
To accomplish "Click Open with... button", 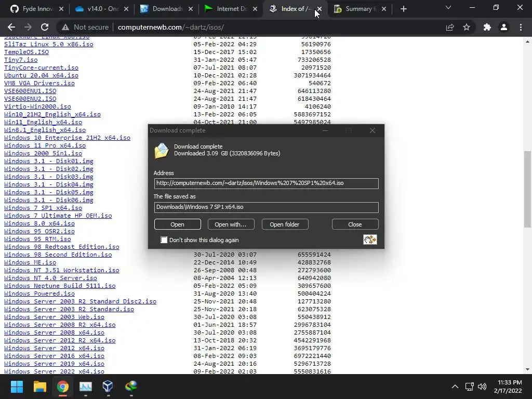I will 231,224.
